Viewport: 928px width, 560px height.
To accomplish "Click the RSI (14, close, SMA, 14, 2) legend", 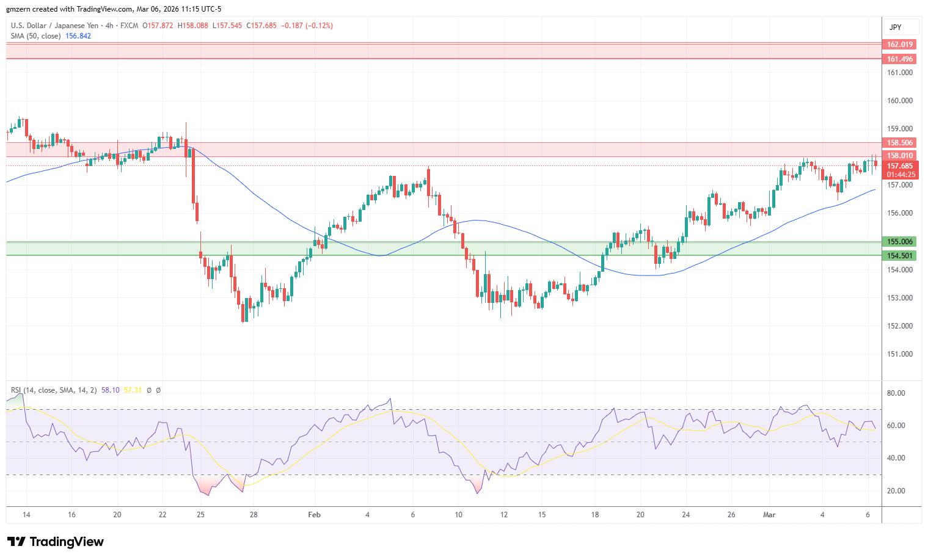I will coord(54,390).
